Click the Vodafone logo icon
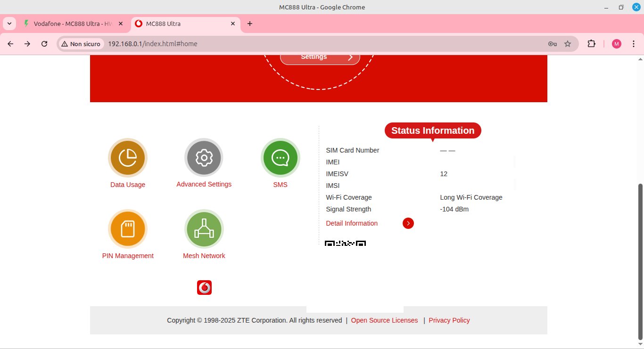 coord(204,287)
